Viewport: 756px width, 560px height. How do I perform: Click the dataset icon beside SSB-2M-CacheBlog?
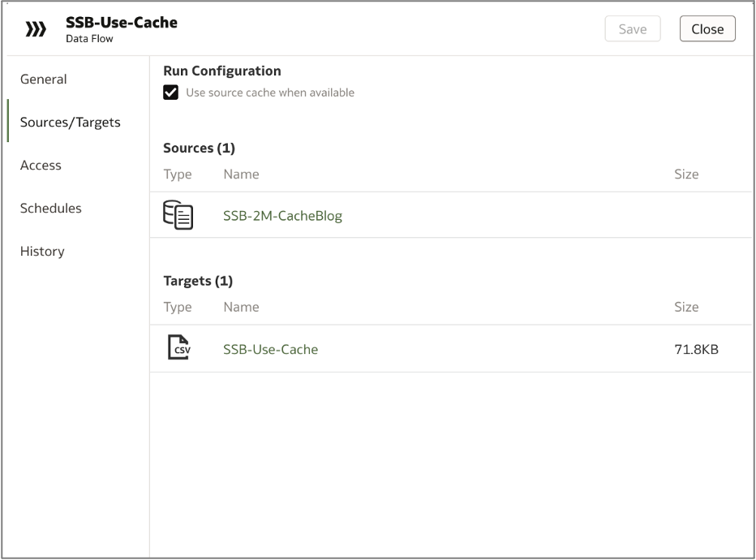pyautogui.click(x=179, y=214)
